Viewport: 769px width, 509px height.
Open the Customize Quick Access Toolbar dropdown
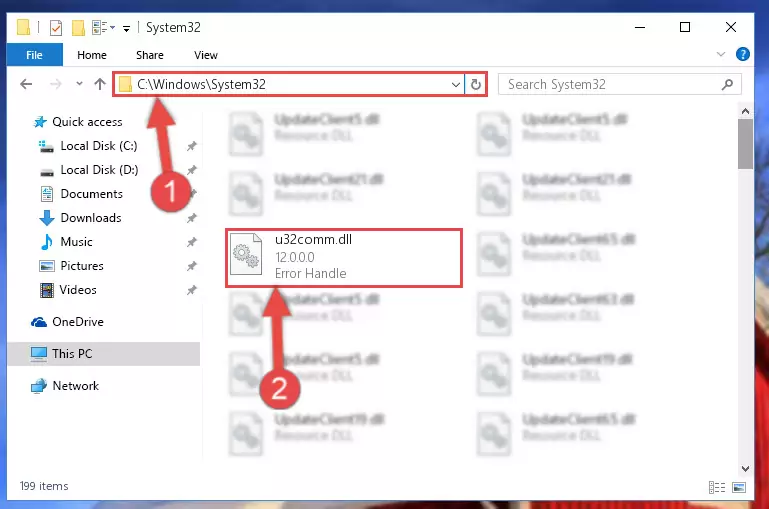126,29
